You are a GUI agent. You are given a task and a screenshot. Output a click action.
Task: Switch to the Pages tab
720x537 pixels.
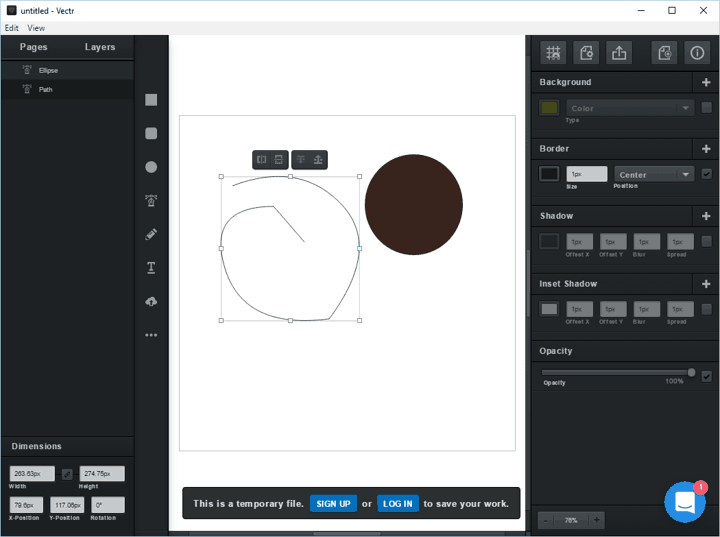coord(33,47)
